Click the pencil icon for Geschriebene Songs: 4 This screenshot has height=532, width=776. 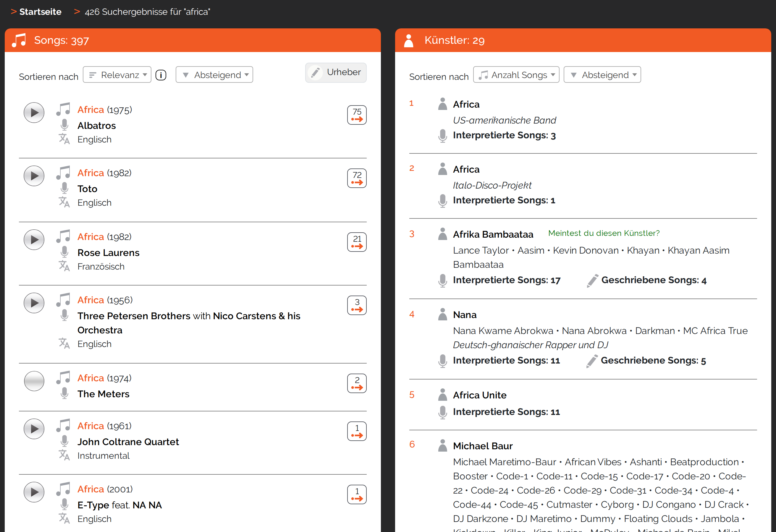click(592, 280)
